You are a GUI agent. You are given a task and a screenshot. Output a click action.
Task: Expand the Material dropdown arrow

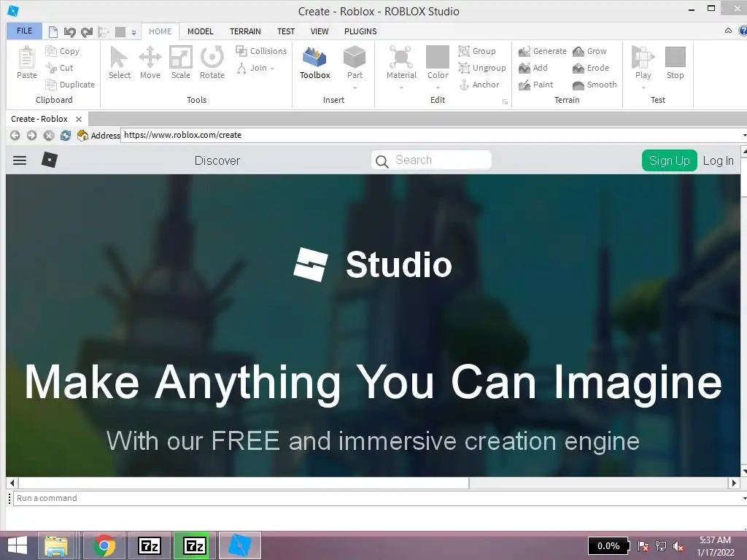tap(401, 87)
